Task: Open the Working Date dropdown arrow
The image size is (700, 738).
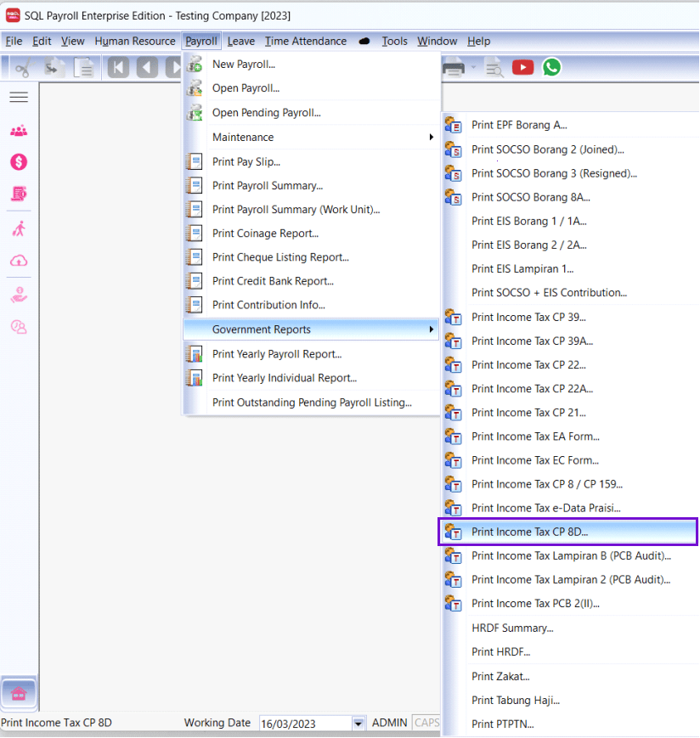Action: click(x=358, y=723)
